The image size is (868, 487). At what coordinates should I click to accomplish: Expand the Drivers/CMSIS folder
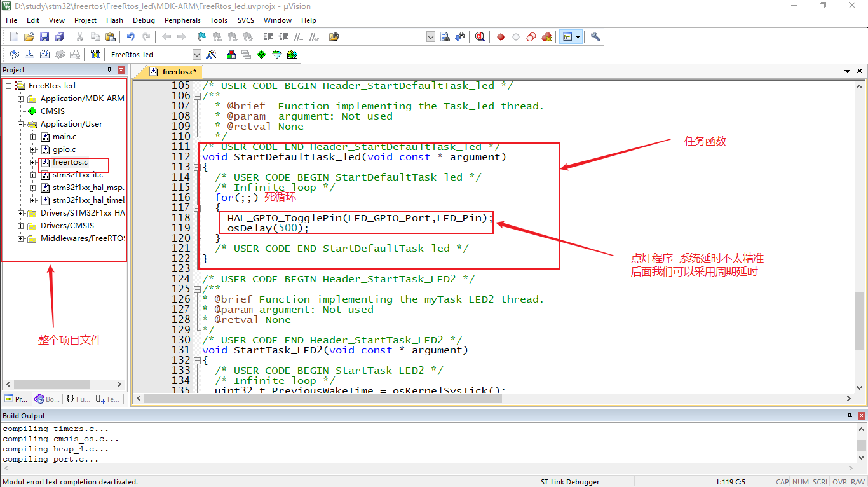[x=21, y=226]
